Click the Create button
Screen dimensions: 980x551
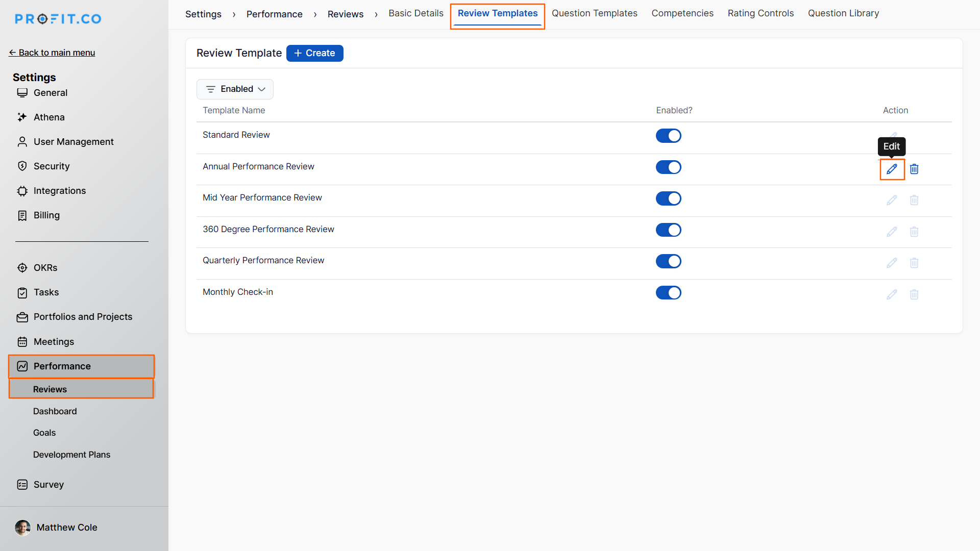314,53
